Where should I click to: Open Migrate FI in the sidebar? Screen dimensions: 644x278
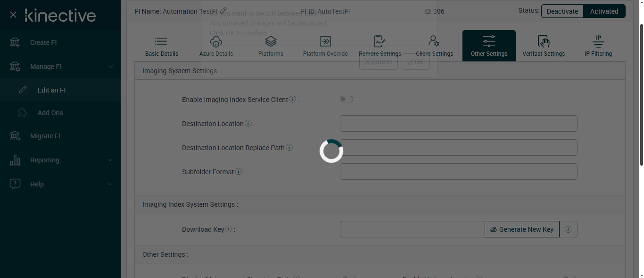45,136
